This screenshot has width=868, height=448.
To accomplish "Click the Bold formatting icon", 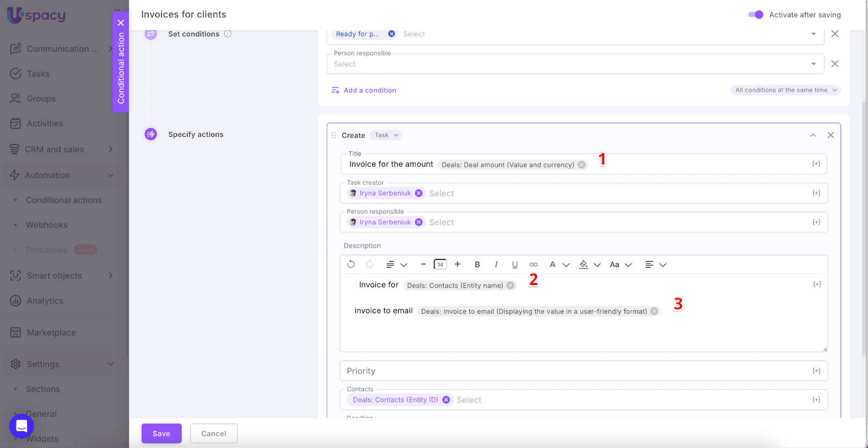I will pyautogui.click(x=477, y=264).
